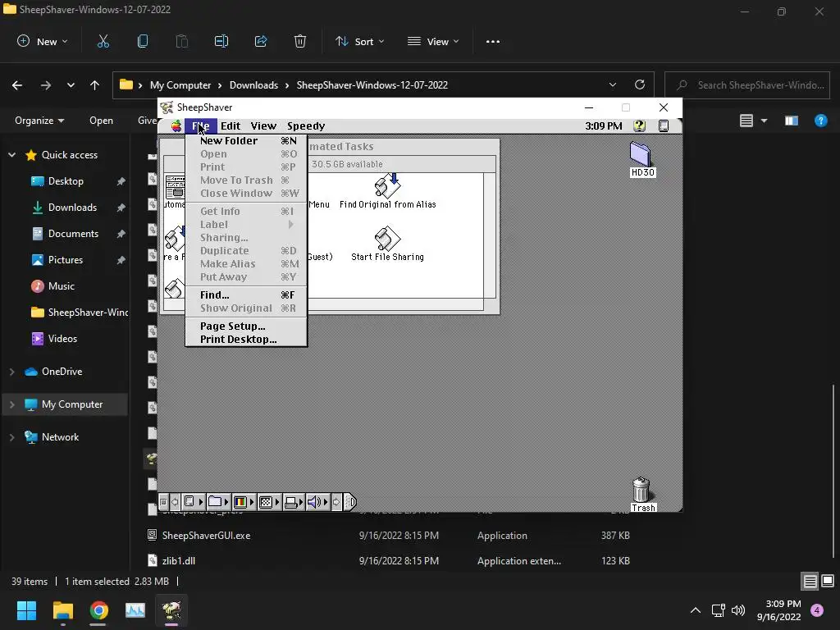Open the Apple menu in SheepShaver
Image resolution: width=840 pixels, height=630 pixels.
(176, 126)
